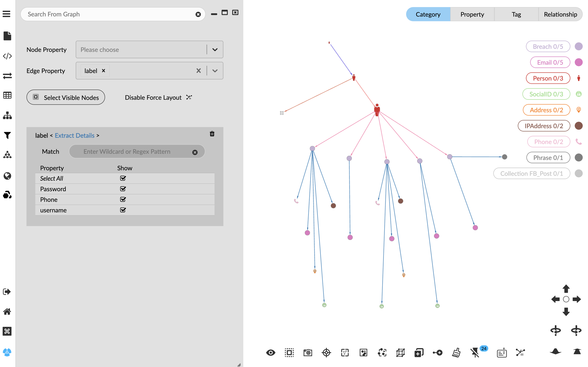The width and height of the screenshot is (588, 367).
Task: Toggle the Password show checkbox
Action: [123, 189]
